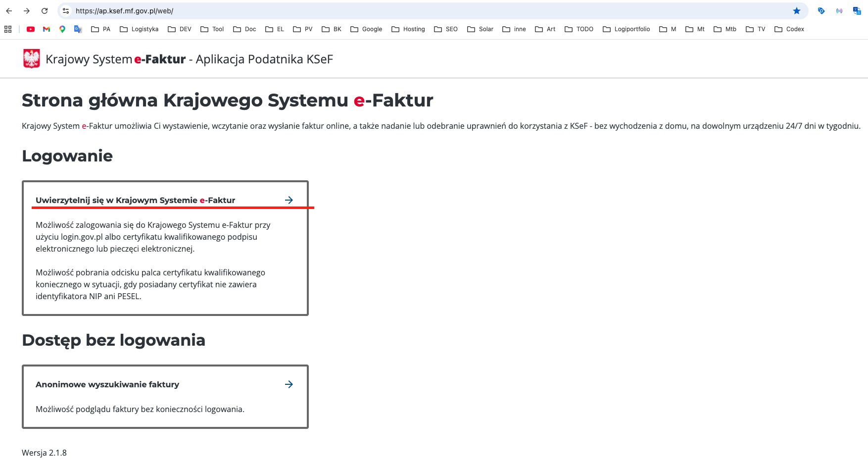Open the blue price tag extension
The height and width of the screenshot is (470, 868).
coord(821,11)
